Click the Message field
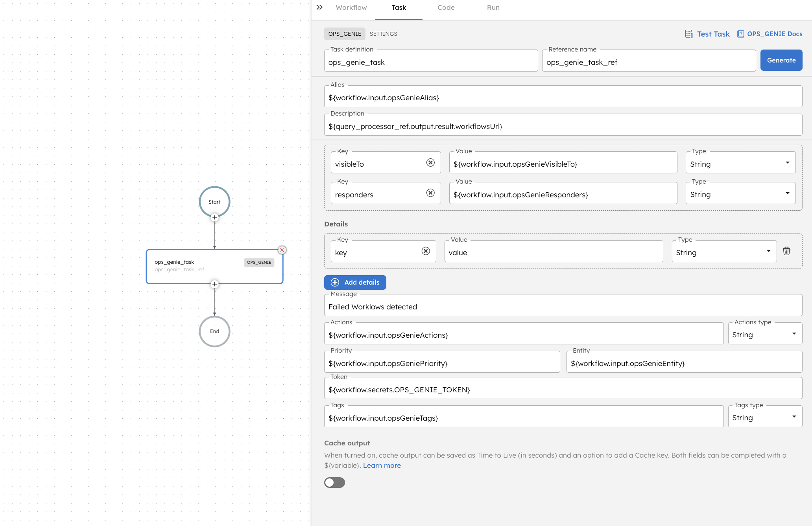The width and height of the screenshot is (812, 526). point(563,305)
